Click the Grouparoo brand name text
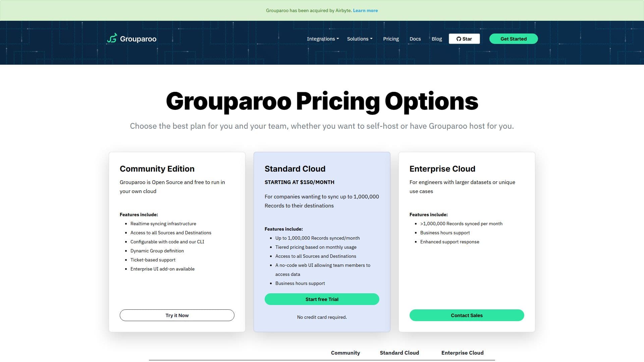Screen dimensions: 644x362 (x=138, y=39)
